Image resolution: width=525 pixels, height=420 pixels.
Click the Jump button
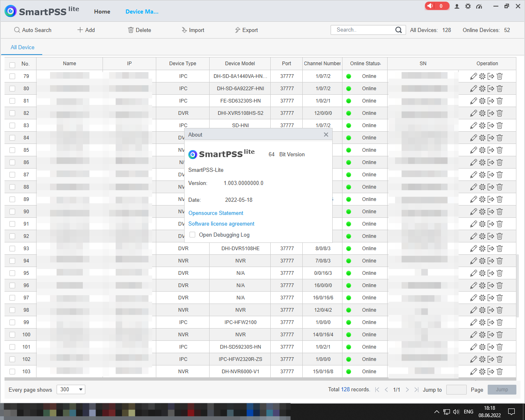(x=502, y=390)
